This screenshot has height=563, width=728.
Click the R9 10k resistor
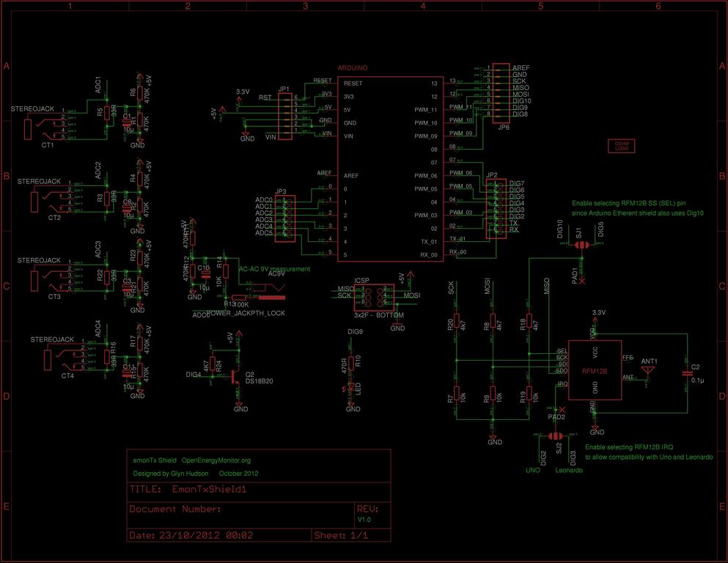click(x=493, y=393)
